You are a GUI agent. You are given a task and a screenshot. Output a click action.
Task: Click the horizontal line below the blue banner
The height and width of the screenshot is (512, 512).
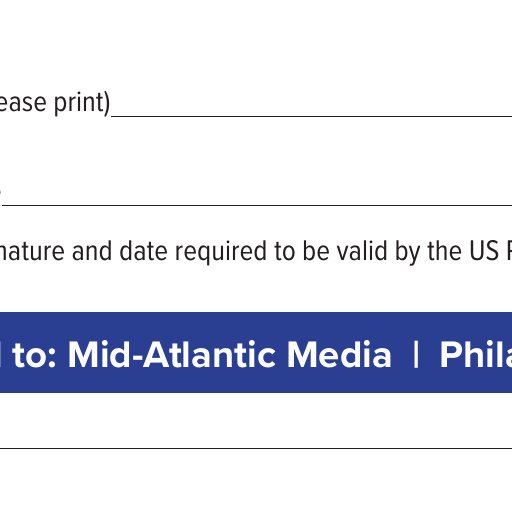(256, 448)
